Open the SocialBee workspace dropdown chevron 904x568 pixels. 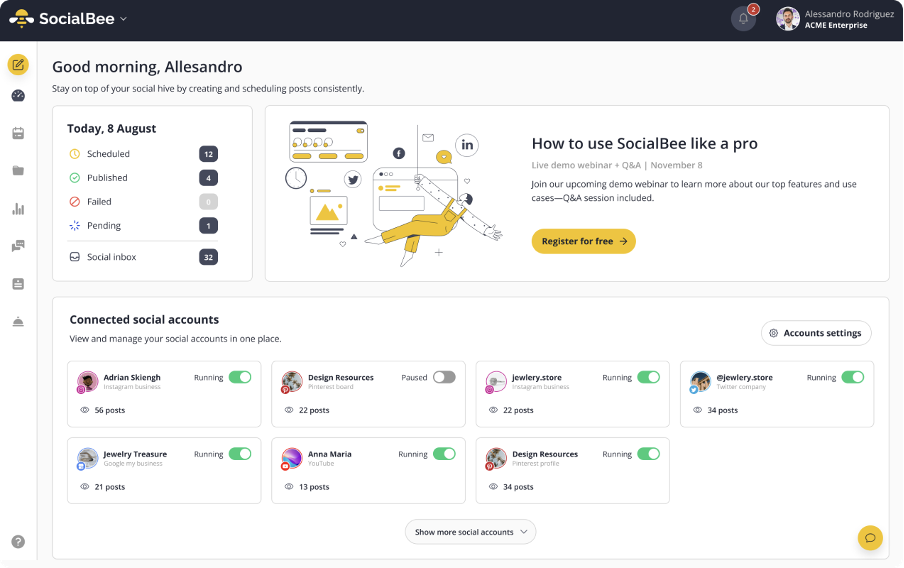click(123, 19)
